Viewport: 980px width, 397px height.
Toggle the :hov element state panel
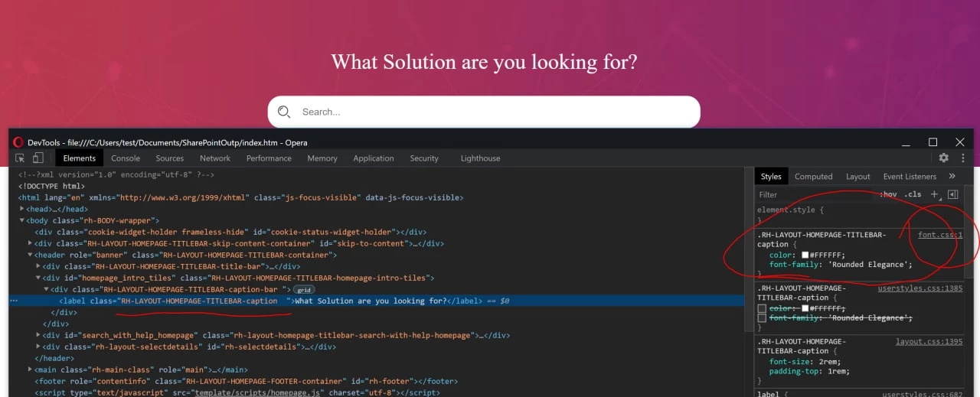pyautogui.click(x=888, y=194)
